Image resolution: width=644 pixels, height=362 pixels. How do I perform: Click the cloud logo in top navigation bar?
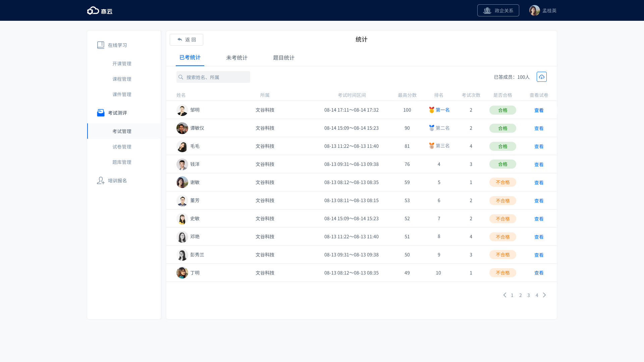93,10
